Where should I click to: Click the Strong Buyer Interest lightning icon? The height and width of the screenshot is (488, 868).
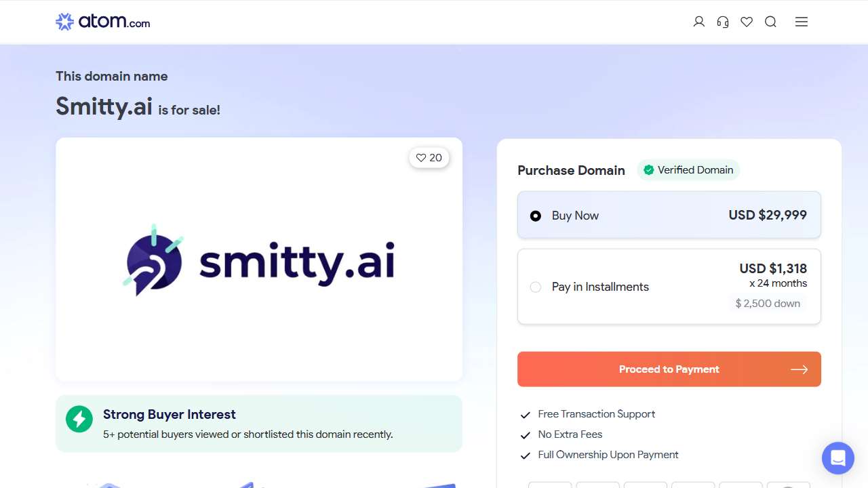79,419
